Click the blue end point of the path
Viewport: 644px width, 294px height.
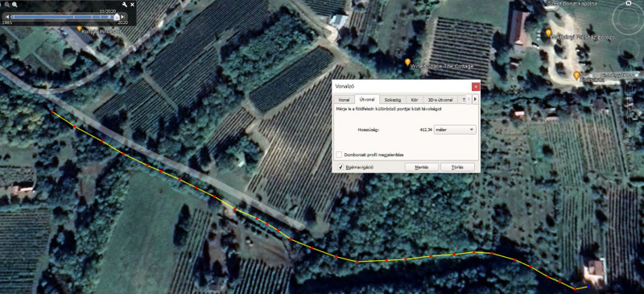coord(588,286)
